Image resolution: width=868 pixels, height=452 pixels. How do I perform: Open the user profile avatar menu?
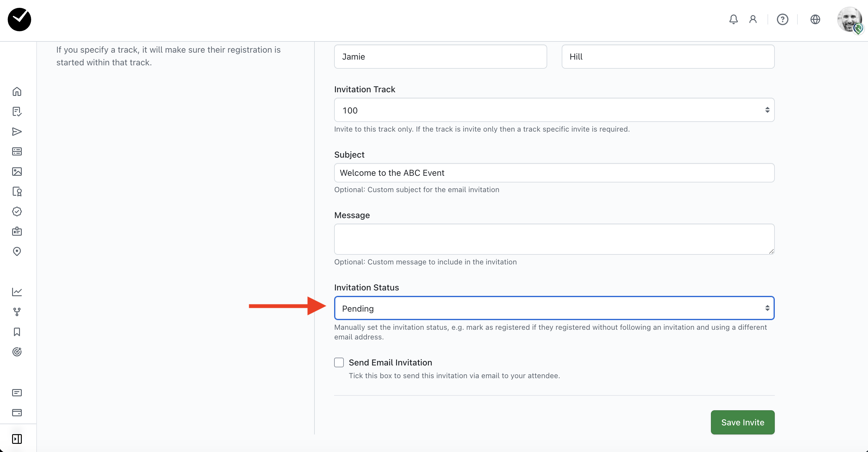point(849,20)
